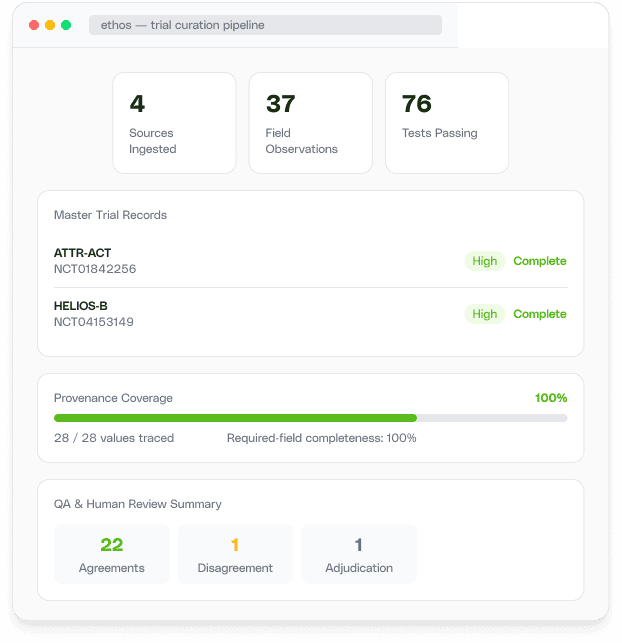The height and width of the screenshot is (643, 622).
Task: Open the 22 Agreements tile
Action: (x=112, y=554)
